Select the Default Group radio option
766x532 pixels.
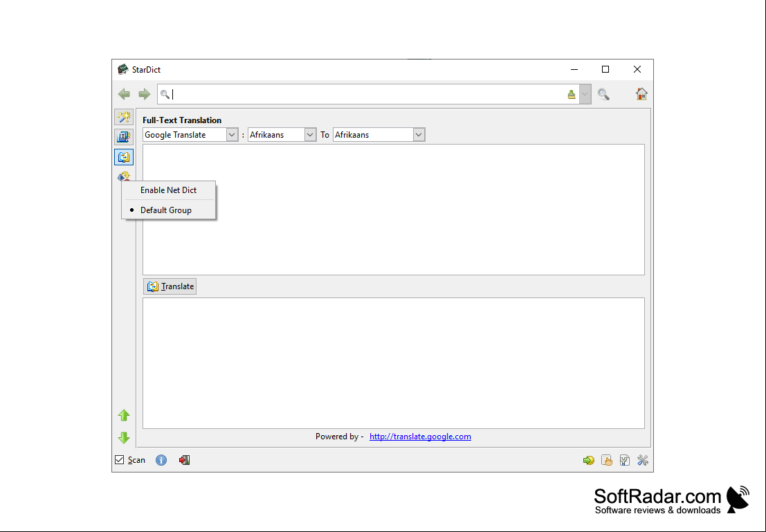tap(169, 210)
